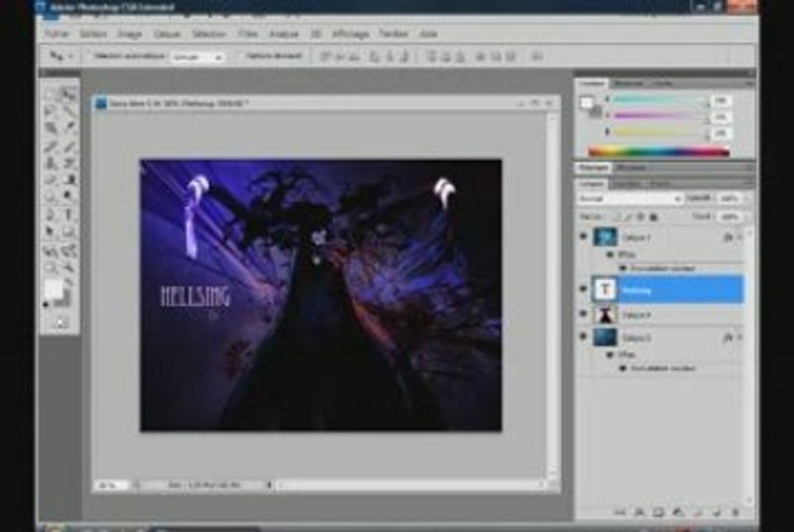Open the Image menu
This screenshot has height=532, width=794.
click(129, 34)
